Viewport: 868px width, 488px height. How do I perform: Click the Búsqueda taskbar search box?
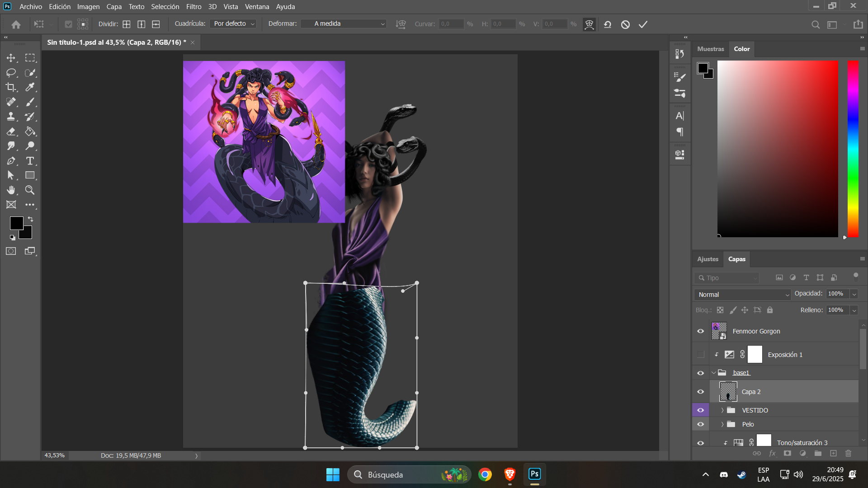point(409,474)
